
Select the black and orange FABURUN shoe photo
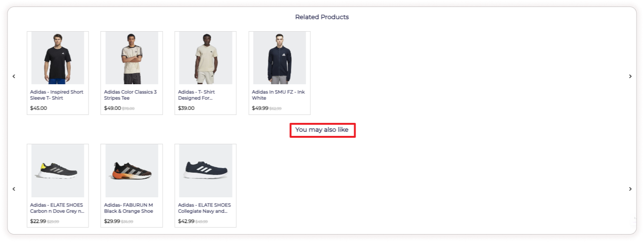131,171
